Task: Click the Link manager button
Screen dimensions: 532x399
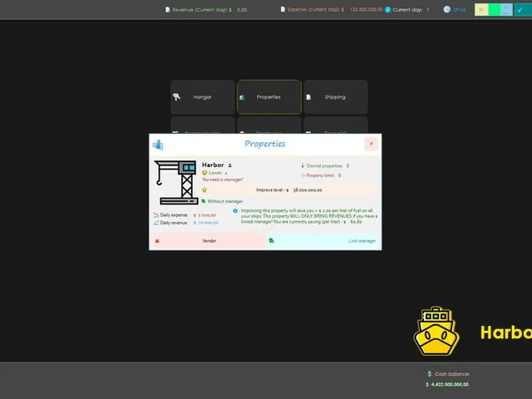Action: pos(323,241)
